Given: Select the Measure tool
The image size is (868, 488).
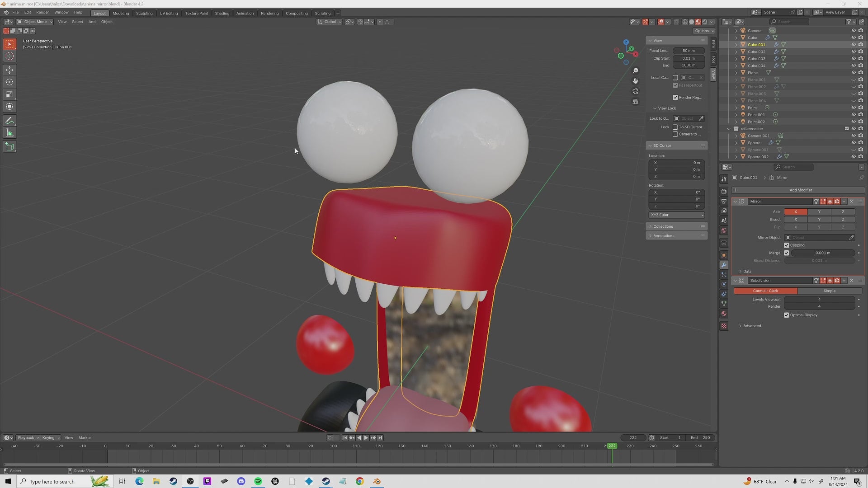Looking at the screenshot, I should [9, 133].
